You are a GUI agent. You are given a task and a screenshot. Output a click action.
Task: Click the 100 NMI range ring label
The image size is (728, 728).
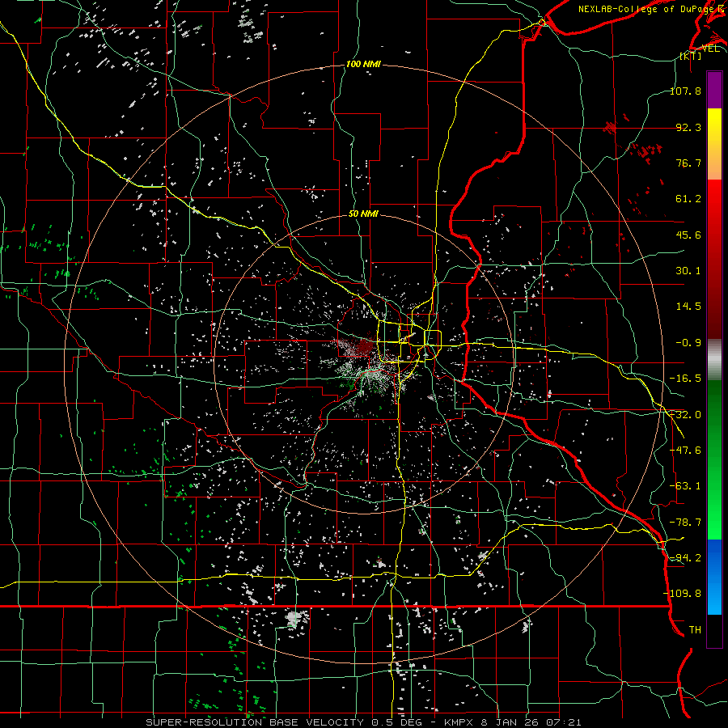[363, 64]
